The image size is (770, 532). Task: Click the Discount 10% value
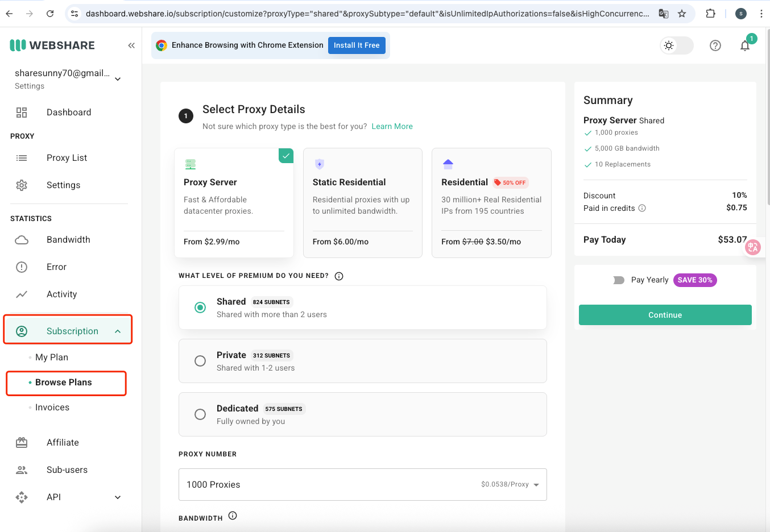coord(739,196)
